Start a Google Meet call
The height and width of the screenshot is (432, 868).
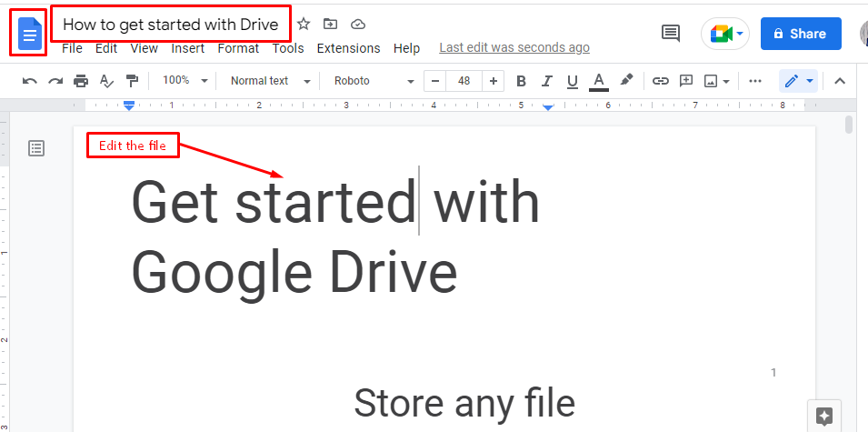tap(725, 34)
